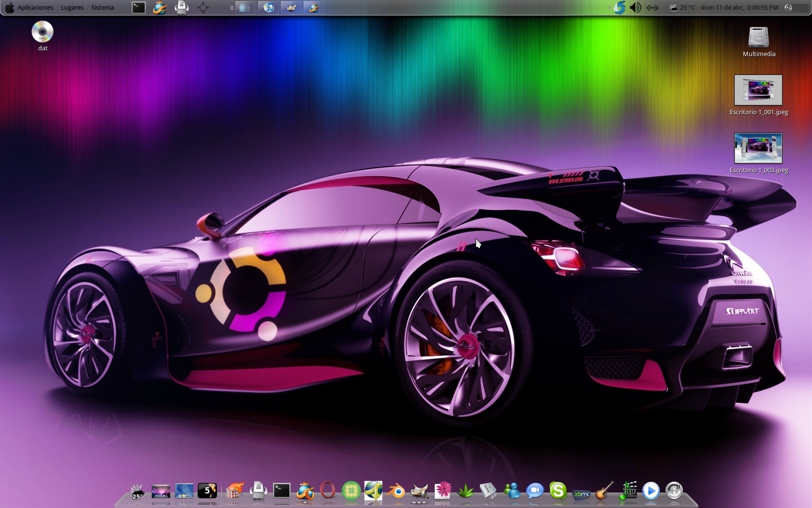Screen dimensions: 812x508
Task: Switch to folder window in window list
Action: 246,7
